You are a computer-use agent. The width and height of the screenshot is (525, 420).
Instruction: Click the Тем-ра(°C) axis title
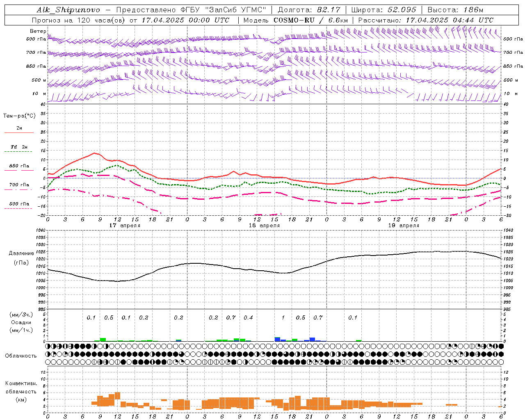19,116
